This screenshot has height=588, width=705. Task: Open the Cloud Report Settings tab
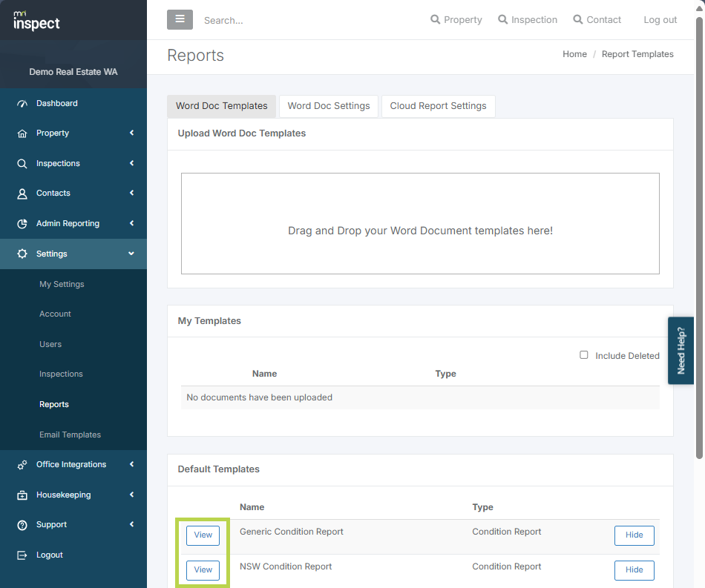[x=438, y=106]
